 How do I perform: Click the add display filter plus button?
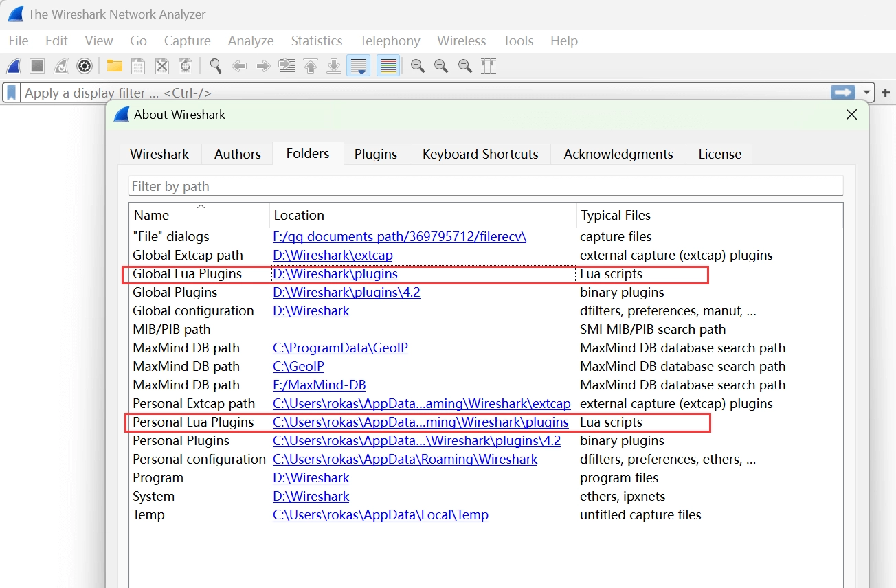886,93
